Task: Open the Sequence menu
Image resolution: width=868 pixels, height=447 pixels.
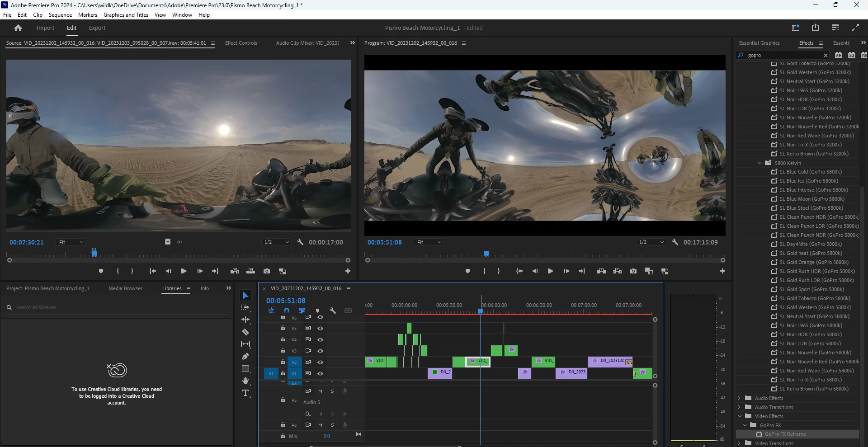Action: click(x=60, y=15)
